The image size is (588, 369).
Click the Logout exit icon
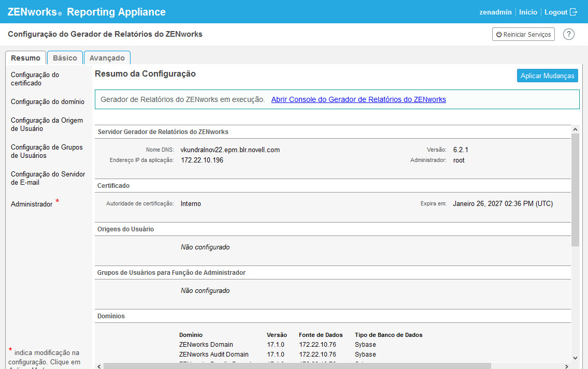click(x=573, y=12)
